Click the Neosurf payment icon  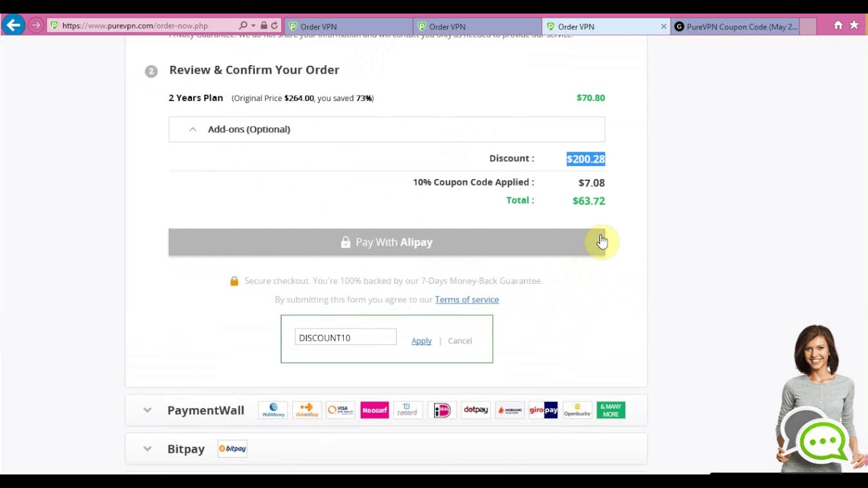pyautogui.click(x=374, y=410)
